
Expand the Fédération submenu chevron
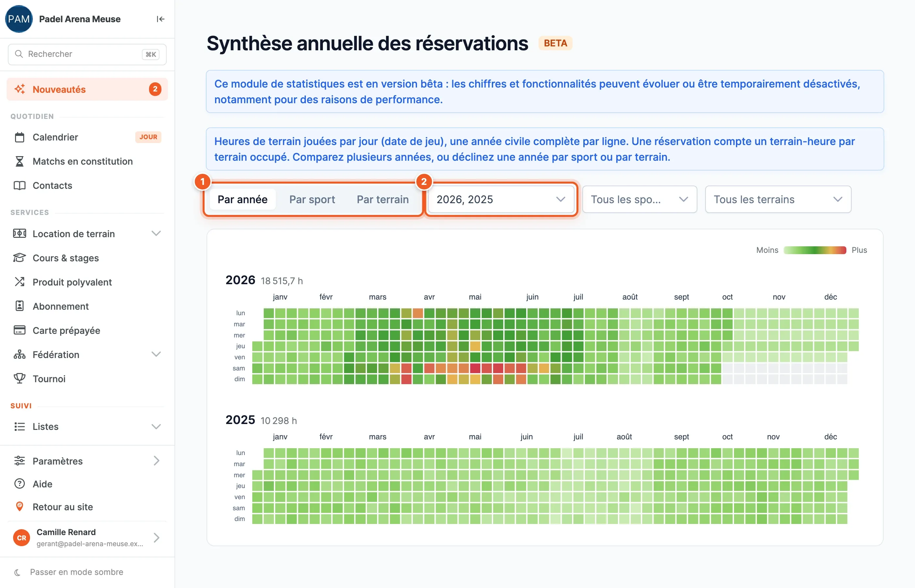pos(156,354)
